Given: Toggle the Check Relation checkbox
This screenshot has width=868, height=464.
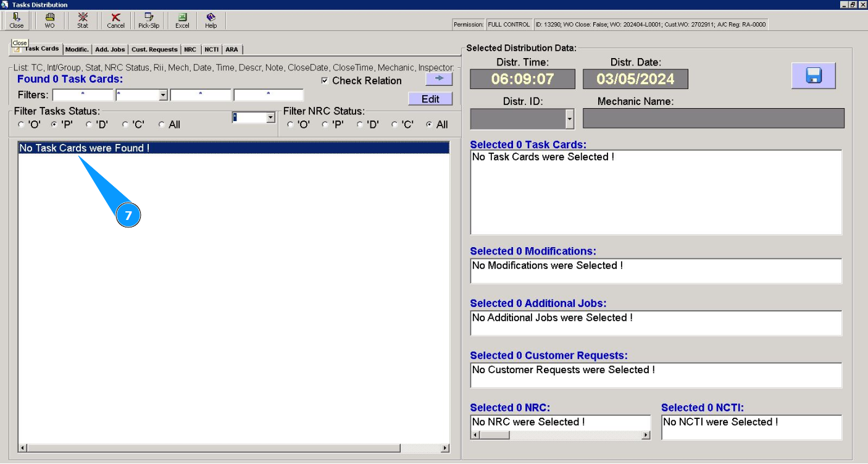Looking at the screenshot, I should (x=325, y=81).
